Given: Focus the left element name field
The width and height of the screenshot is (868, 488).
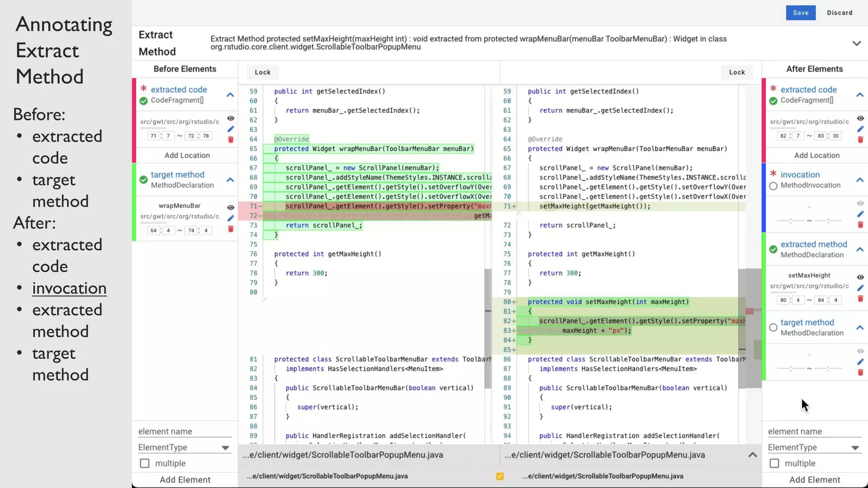Looking at the screenshot, I should click(x=185, y=431).
